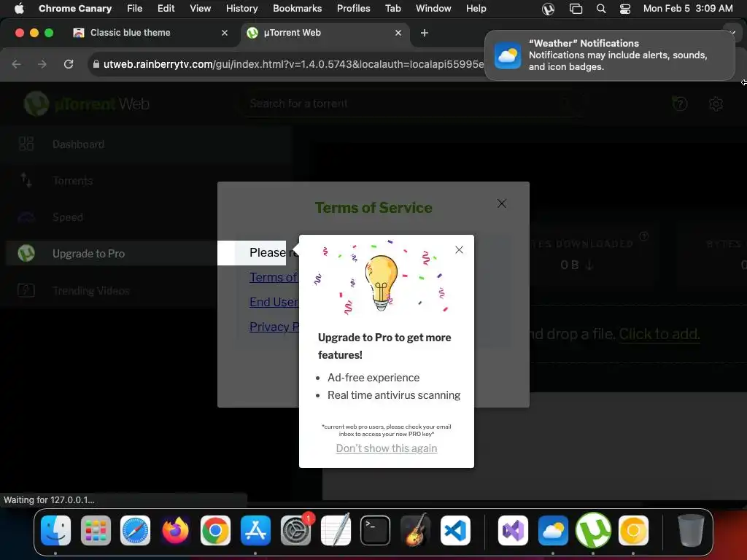Screen dimensions: 747x560
Task: Click the Trending Videos icon
Action: click(26, 290)
